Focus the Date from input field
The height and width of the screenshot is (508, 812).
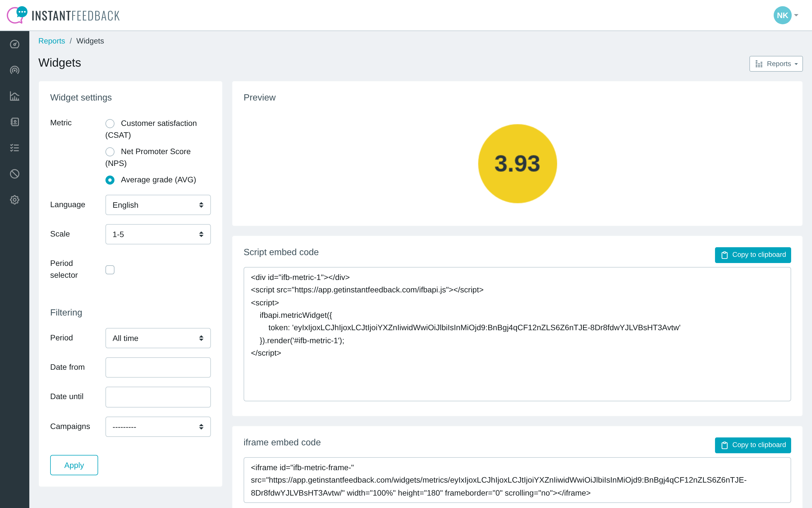tap(158, 367)
